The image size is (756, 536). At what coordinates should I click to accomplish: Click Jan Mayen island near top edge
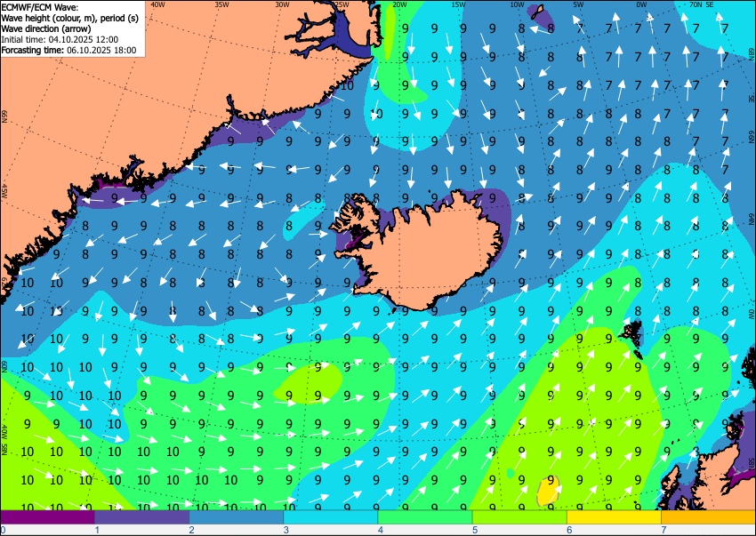coord(537,12)
